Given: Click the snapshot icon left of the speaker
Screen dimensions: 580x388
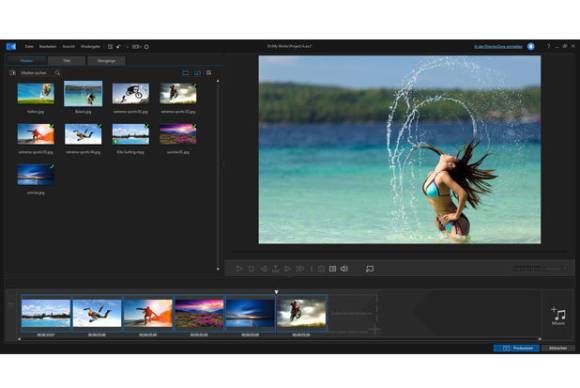Looking at the screenshot, I should click(333, 269).
